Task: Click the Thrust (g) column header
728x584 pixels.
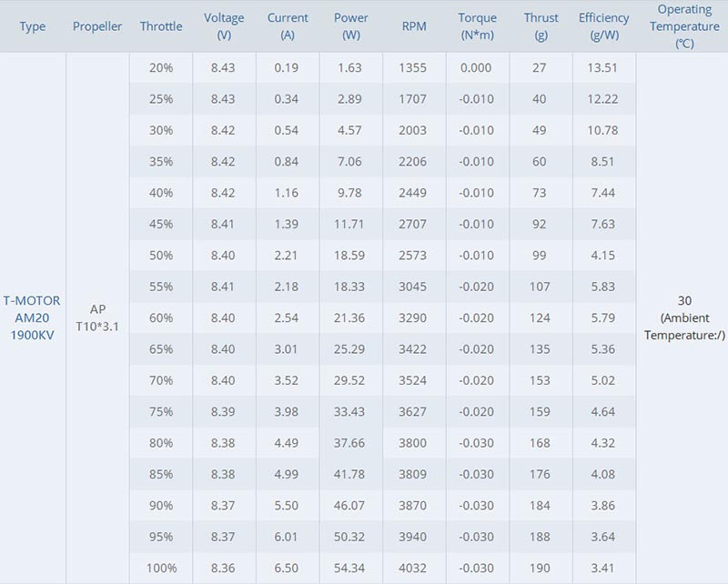Action: tap(541, 26)
